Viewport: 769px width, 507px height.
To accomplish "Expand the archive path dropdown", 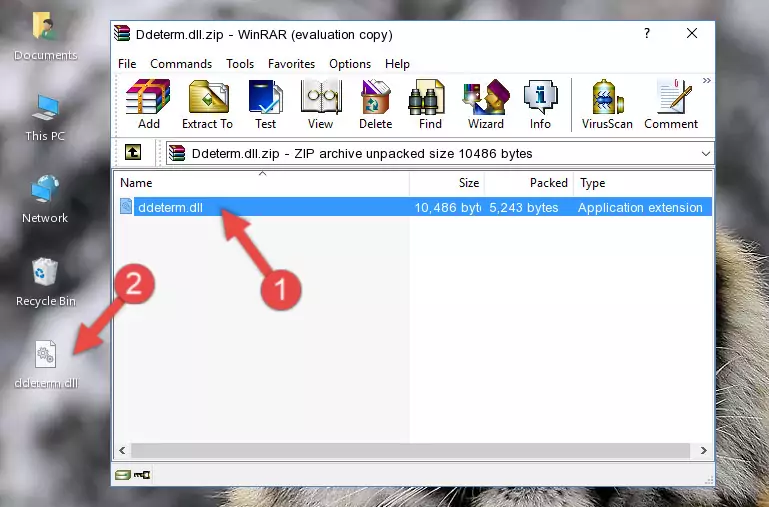I will pos(705,153).
